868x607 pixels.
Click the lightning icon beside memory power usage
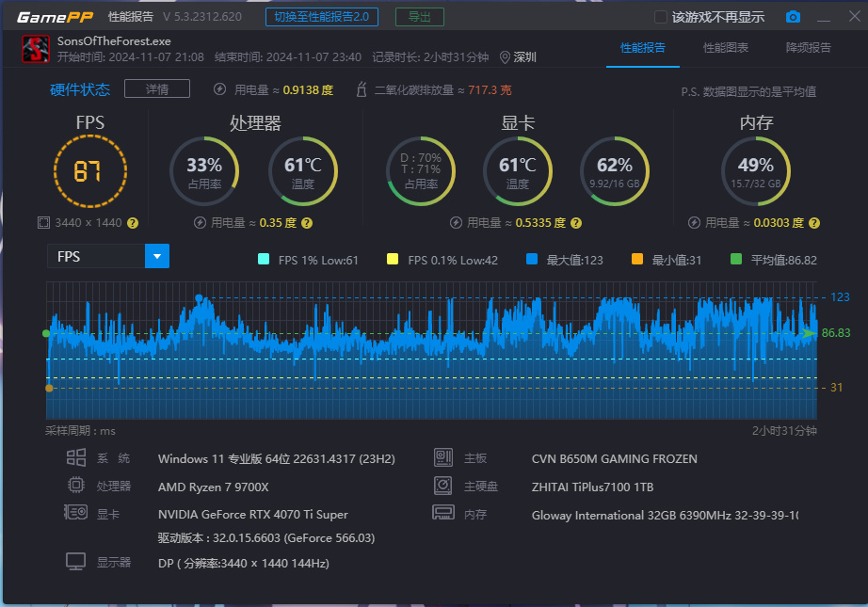click(x=694, y=222)
